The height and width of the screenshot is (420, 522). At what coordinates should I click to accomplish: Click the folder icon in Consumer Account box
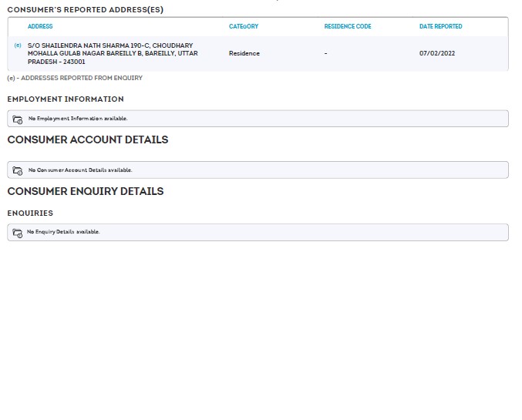click(x=18, y=170)
